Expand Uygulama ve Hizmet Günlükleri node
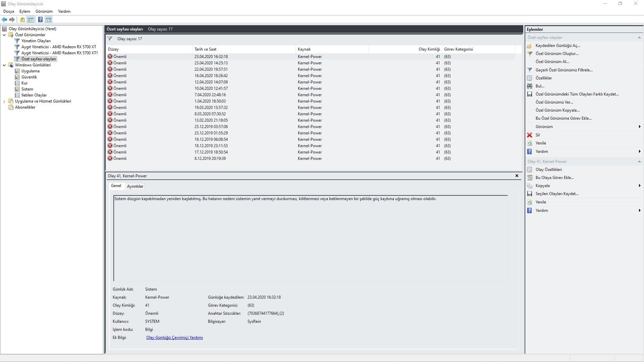Viewport: 644px width, 362px height. click(x=4, y=101)
